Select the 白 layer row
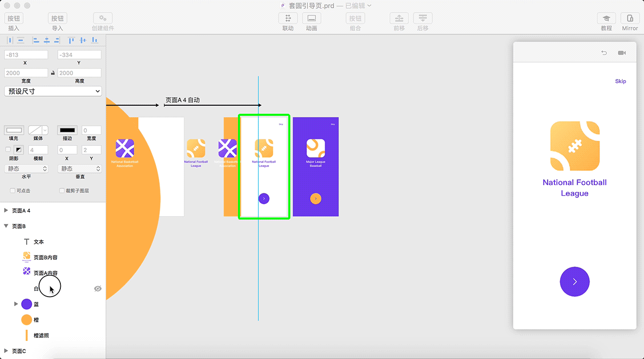 (x=53, y=289)
